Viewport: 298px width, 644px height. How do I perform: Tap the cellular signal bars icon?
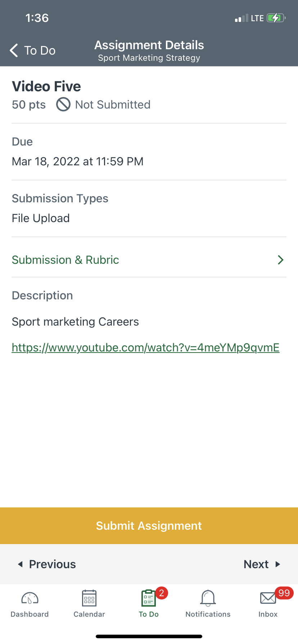[241, 18]
